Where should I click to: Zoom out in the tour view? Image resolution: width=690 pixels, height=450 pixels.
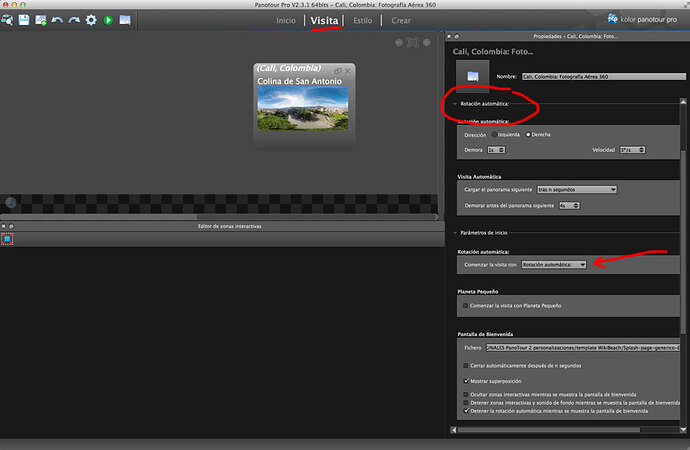tap(399, 42)
